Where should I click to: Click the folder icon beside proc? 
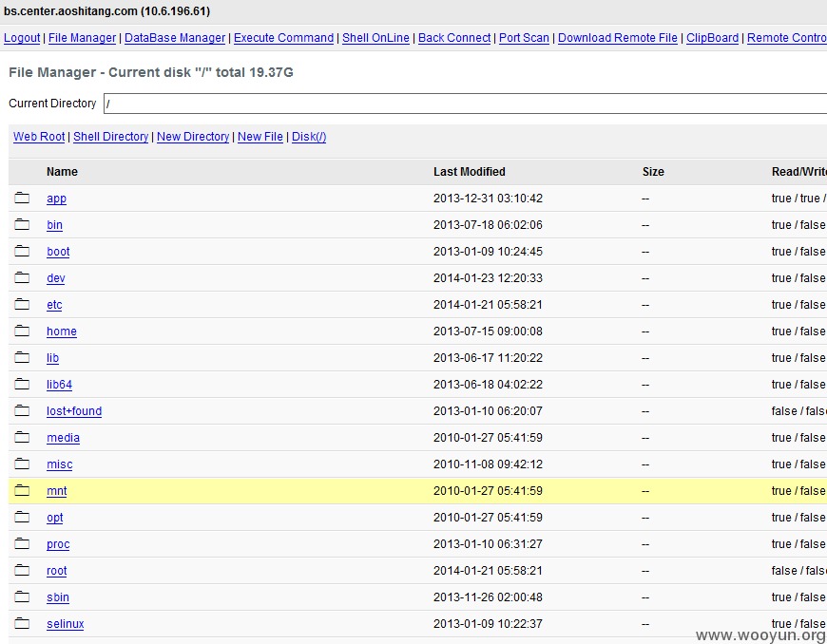[x=22, y=543]
